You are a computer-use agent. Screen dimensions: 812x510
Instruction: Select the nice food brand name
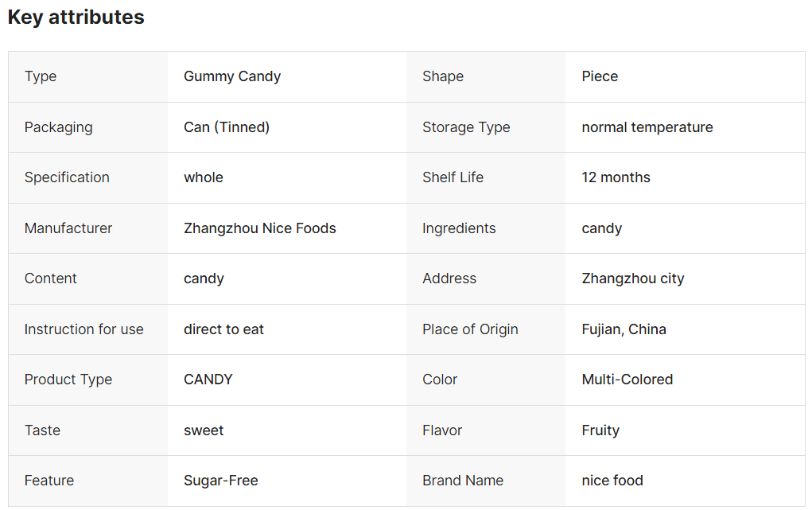(612, 481)
